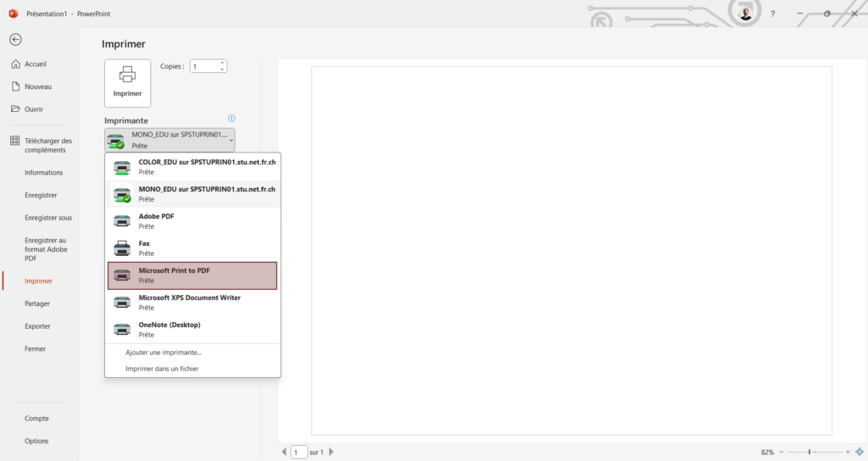Open Enregistrer au format Adobe PDF

coord(46,249)
